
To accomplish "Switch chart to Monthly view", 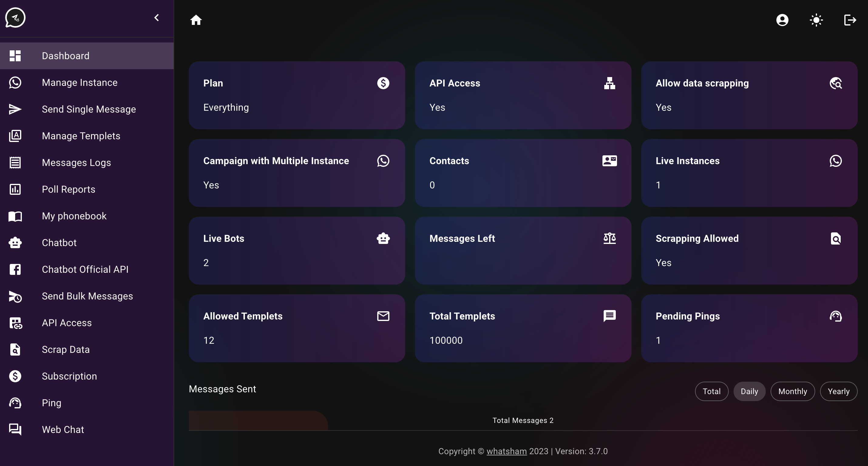I will [792, 391].
